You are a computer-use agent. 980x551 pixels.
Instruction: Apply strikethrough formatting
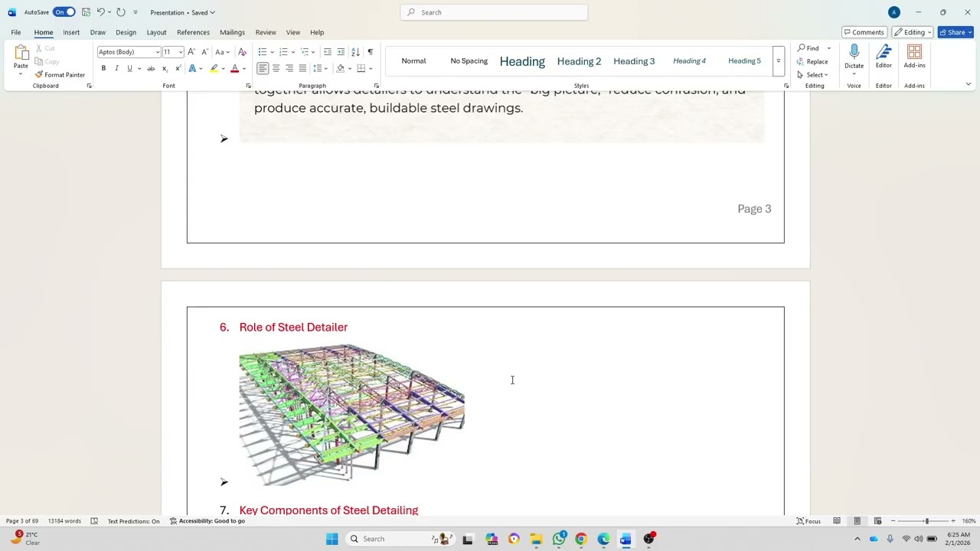click(151, 69)
